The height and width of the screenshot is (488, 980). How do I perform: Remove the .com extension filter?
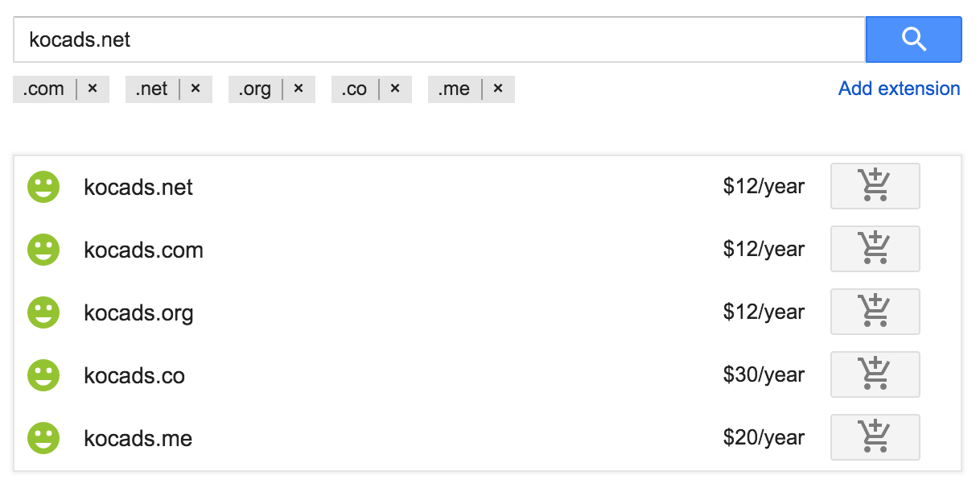[x=93, y=89]
